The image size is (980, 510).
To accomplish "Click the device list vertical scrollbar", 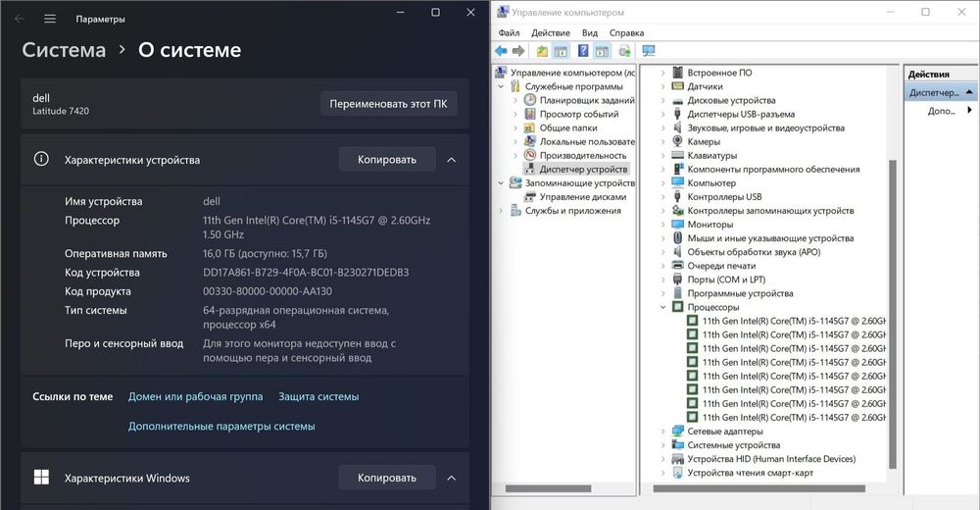I will click(893, 313).
